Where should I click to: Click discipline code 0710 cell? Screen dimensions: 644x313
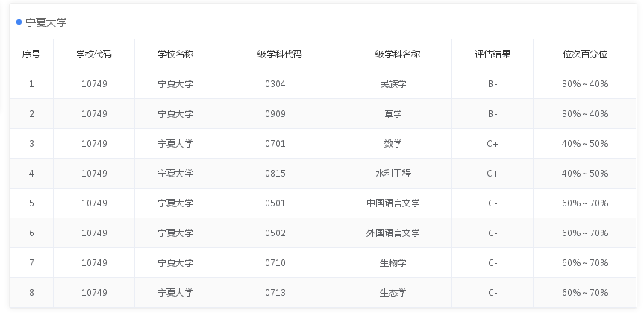(275, 263)
